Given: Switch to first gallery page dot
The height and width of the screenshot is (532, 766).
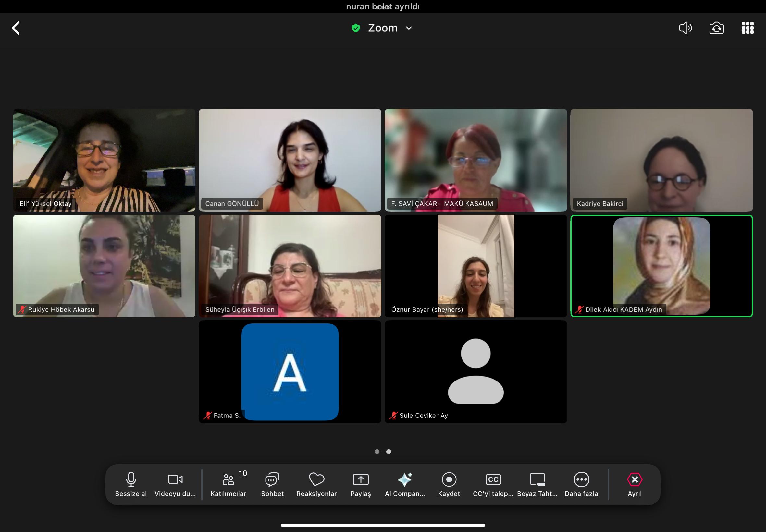Looking at the screenshot, I should (x=377, y=452).
